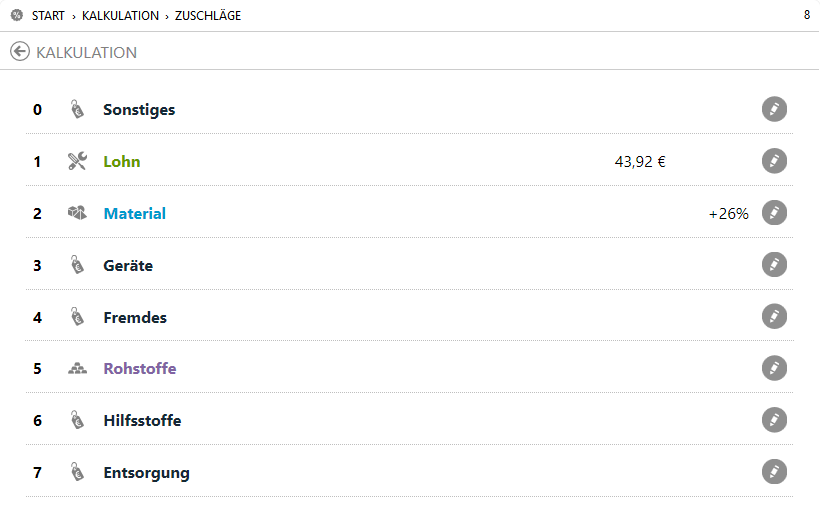Open the green Lohn entry

[122, 161]
